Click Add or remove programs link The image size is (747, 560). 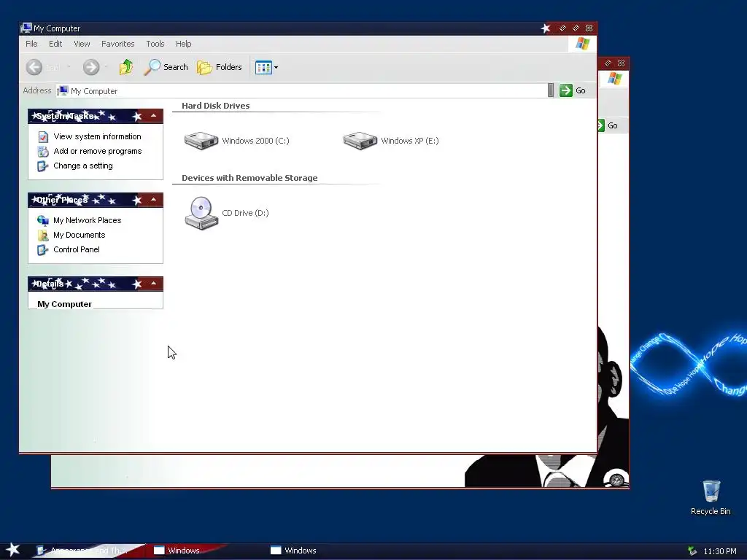click(98, 151)
